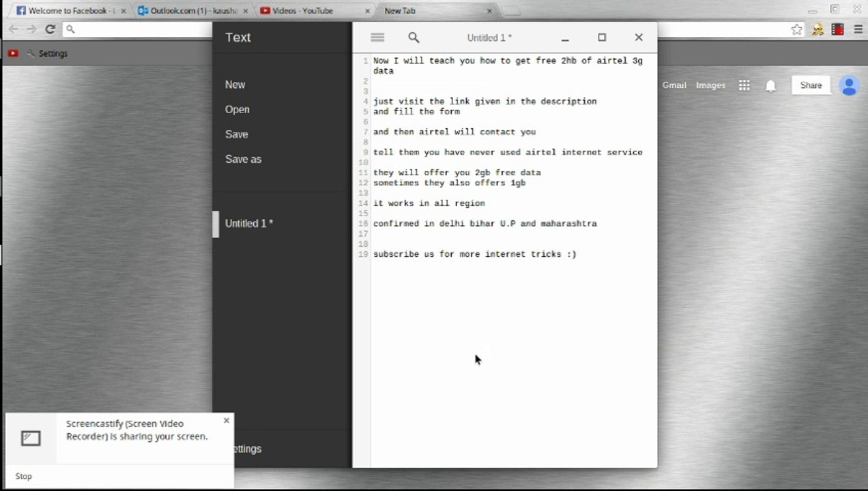Close the Videos - YouTube tab
This screenshot has width=868, height=491.
click(368, 11)
